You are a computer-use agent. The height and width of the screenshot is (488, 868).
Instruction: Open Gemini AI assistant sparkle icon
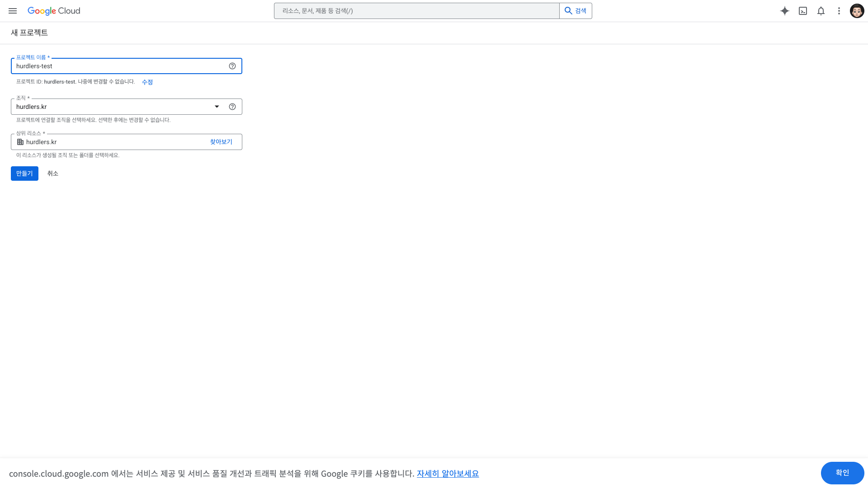point(785,11)
